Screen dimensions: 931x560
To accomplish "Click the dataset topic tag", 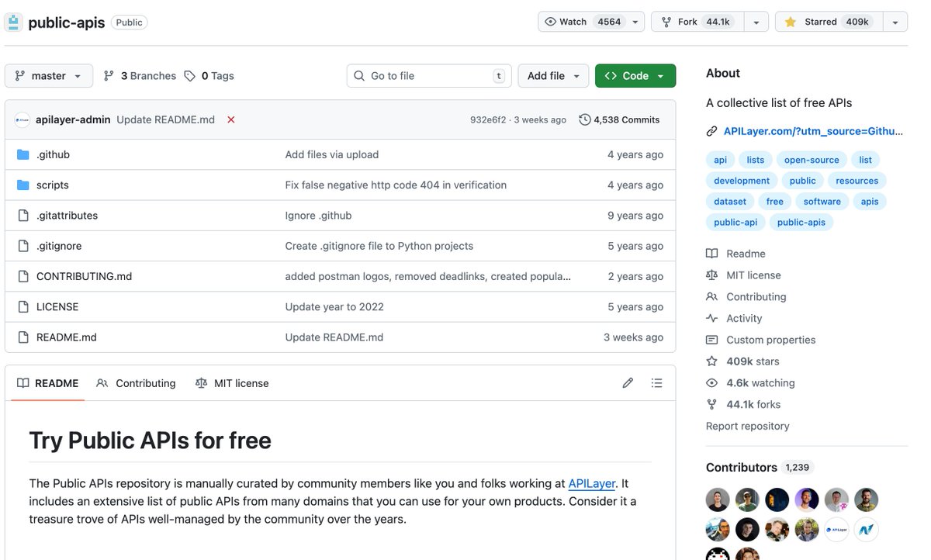I will (730, 201).
